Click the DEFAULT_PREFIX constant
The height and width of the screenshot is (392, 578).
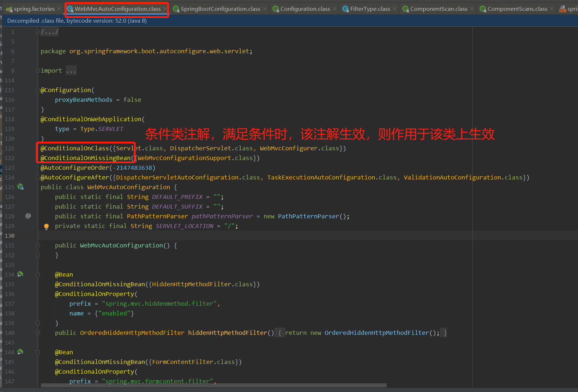tap(177, 197)
